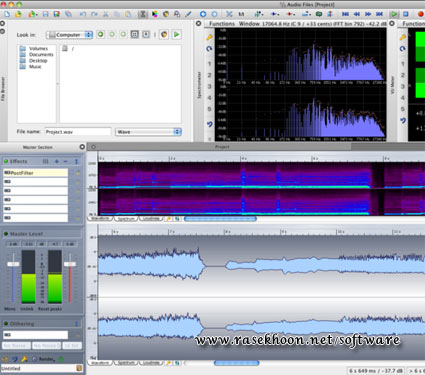Click the green speech-bubble toolbar icon
425x375 pixels.
coord(319,14)
